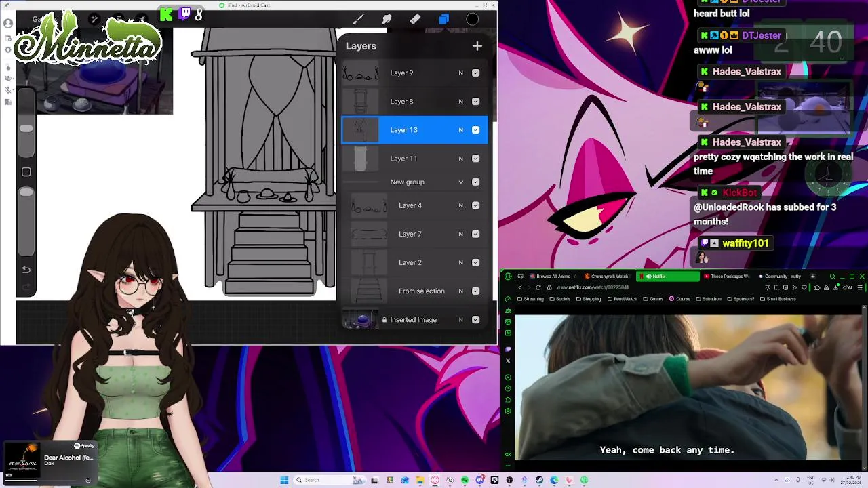Viewport: 868px width, 488px height.
Task: Select the smudge tool in Procreate
Action: tap(387, 19)
